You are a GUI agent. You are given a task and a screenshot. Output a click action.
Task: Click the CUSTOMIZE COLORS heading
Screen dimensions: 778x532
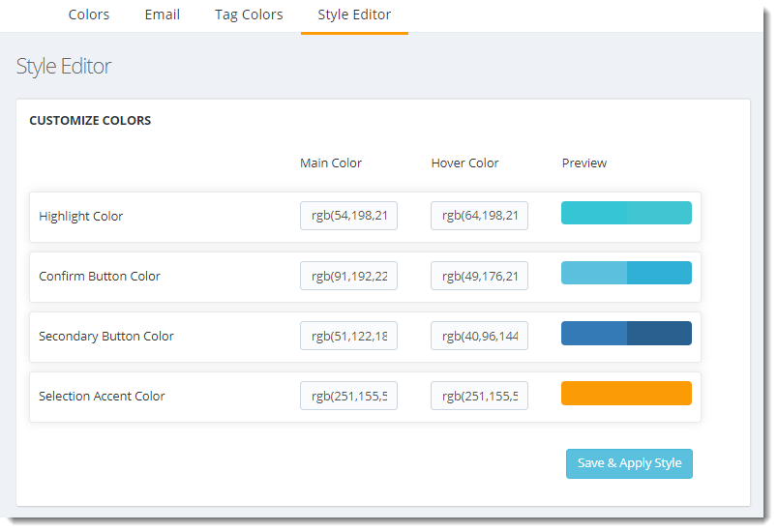pos(90,121)
